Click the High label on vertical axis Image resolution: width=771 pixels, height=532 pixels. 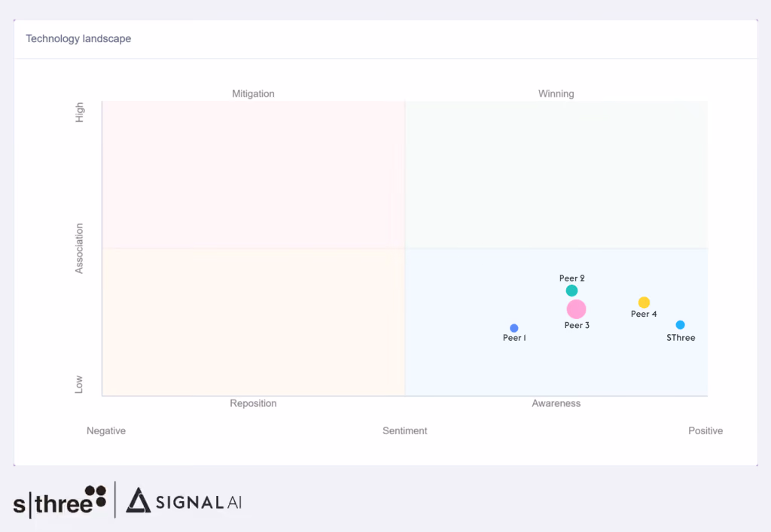(79, 112)
